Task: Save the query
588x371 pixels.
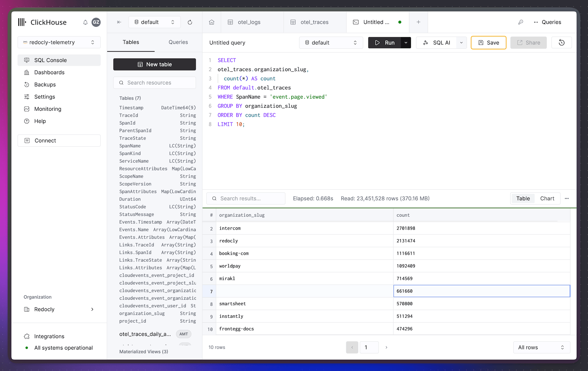Action: tap(488, 43)
